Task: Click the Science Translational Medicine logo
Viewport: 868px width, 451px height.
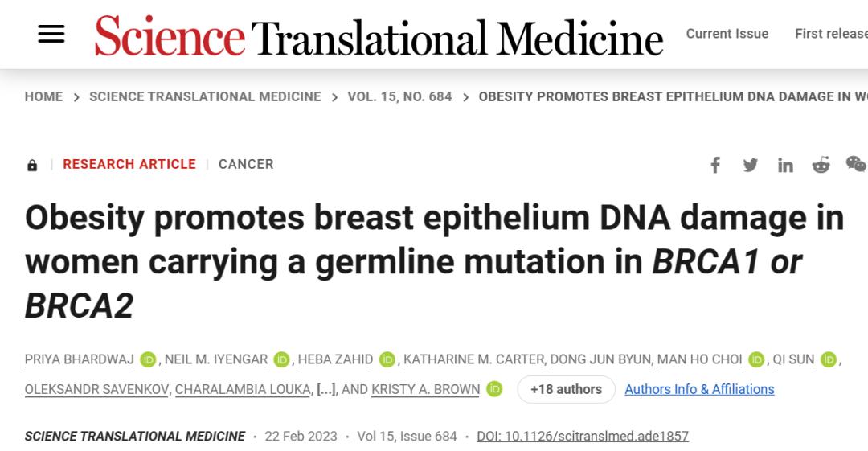Action: (379, 35)
